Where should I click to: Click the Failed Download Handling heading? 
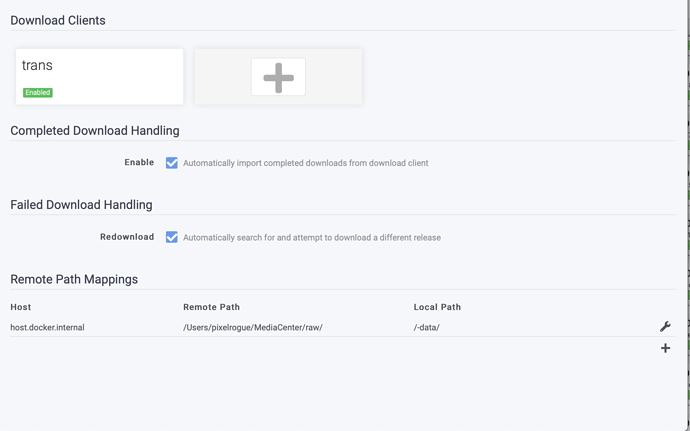81,205
